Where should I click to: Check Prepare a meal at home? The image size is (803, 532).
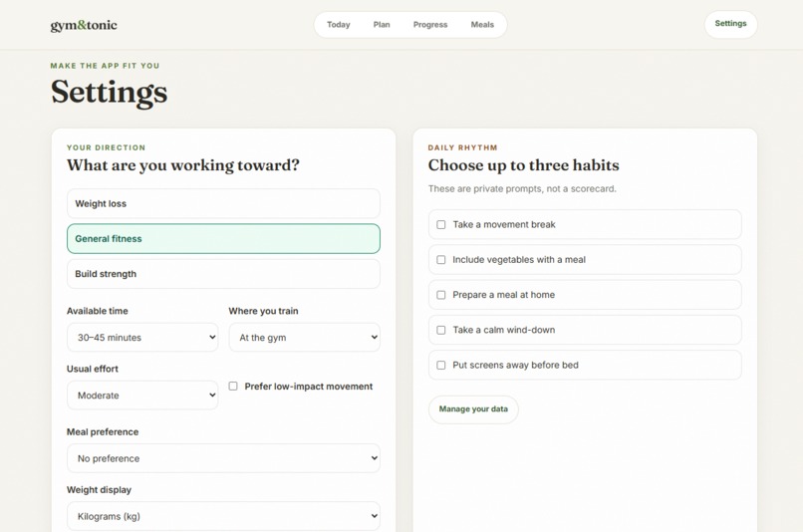441,295
